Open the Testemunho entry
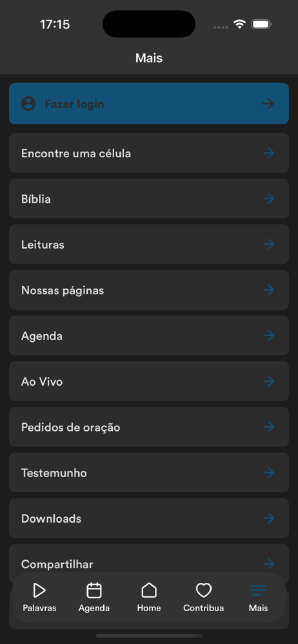This screenshot has height=644, width=298. tap(149, 472)
